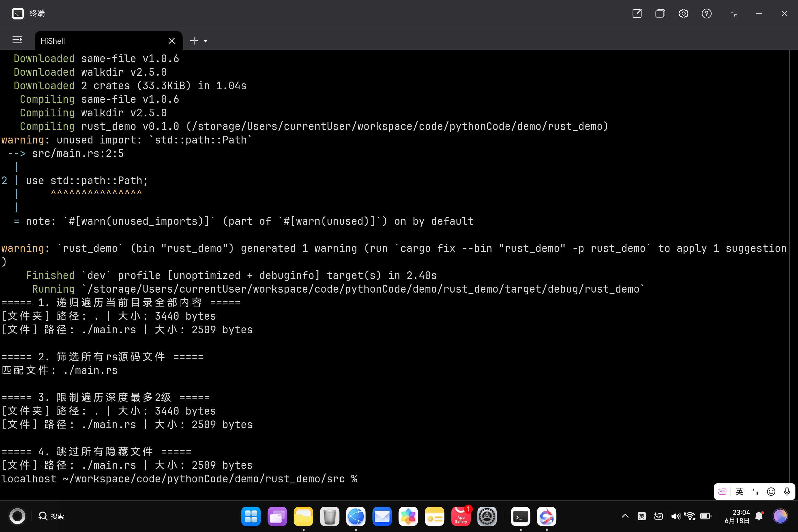This screenshot has width=798, height=532.
Task: Click the keyboard input method tray icon
Action: 658,516
